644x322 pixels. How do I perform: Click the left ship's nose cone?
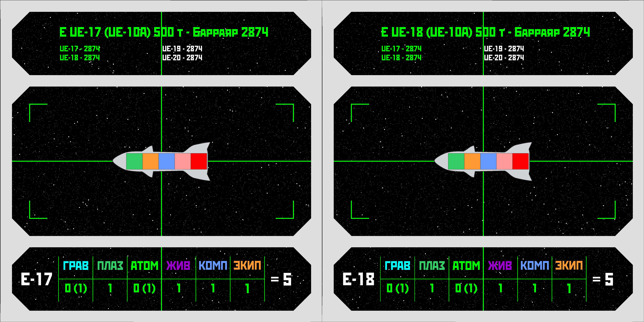(119, 161)
